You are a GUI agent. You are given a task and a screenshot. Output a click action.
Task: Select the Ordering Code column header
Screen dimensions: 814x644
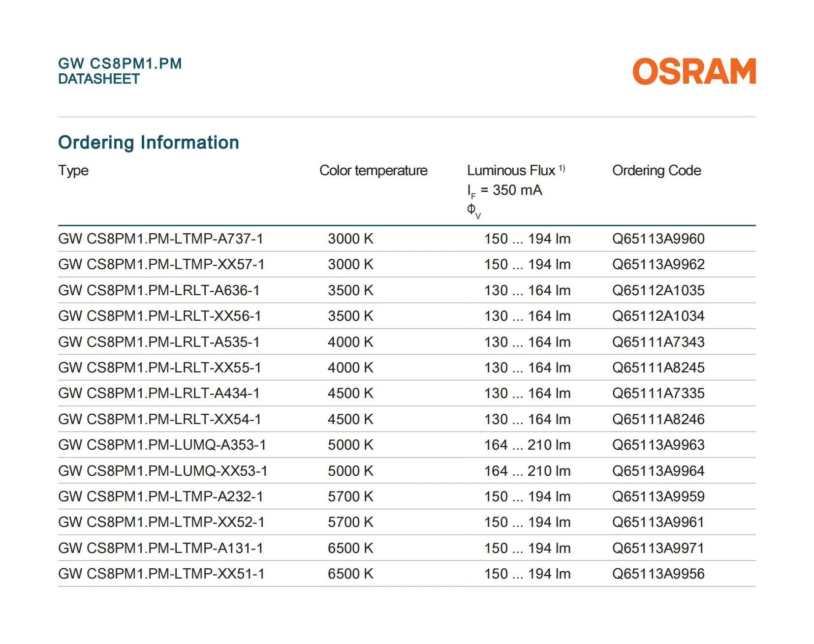(656, 171)
